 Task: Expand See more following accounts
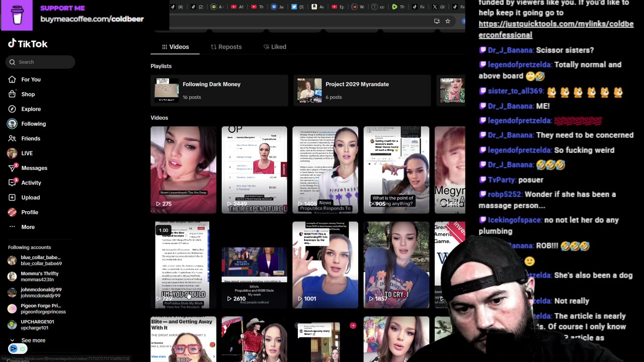point(28,340)
